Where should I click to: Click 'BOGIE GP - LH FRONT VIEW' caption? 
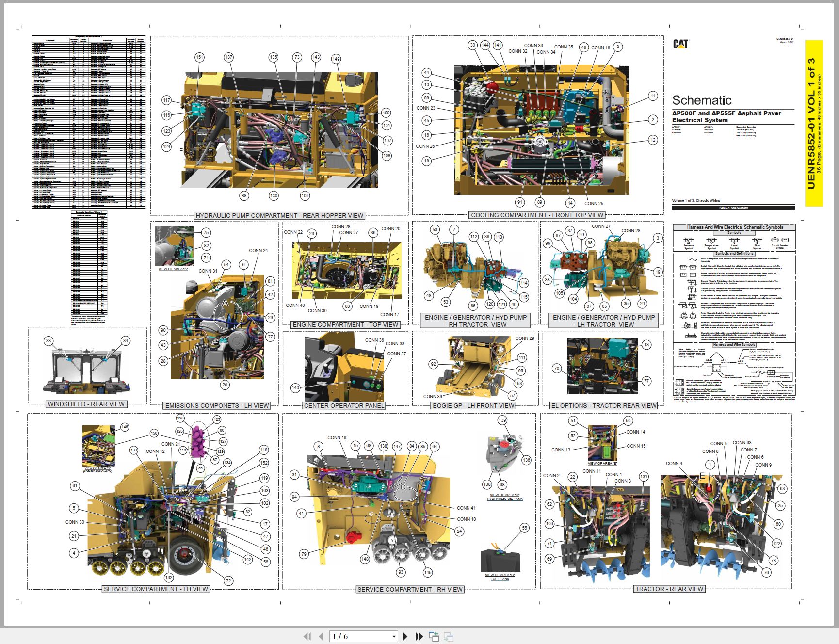(x=473, y=405)
